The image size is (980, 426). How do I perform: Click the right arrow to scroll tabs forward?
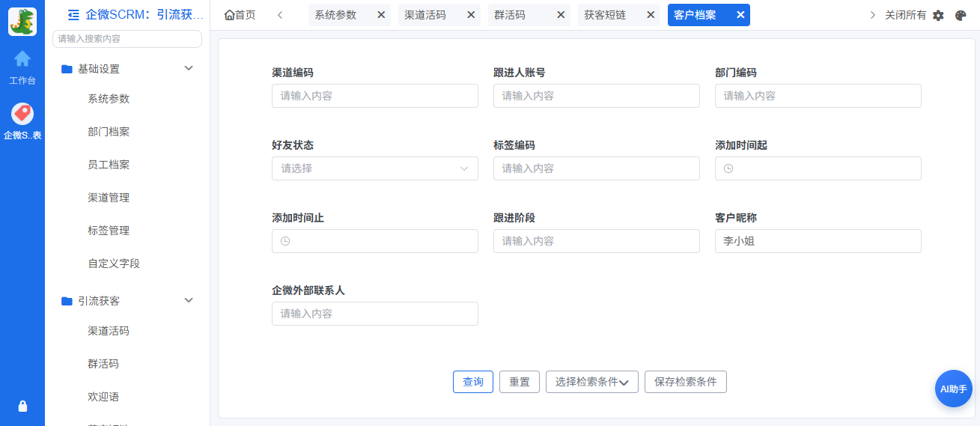872,15
